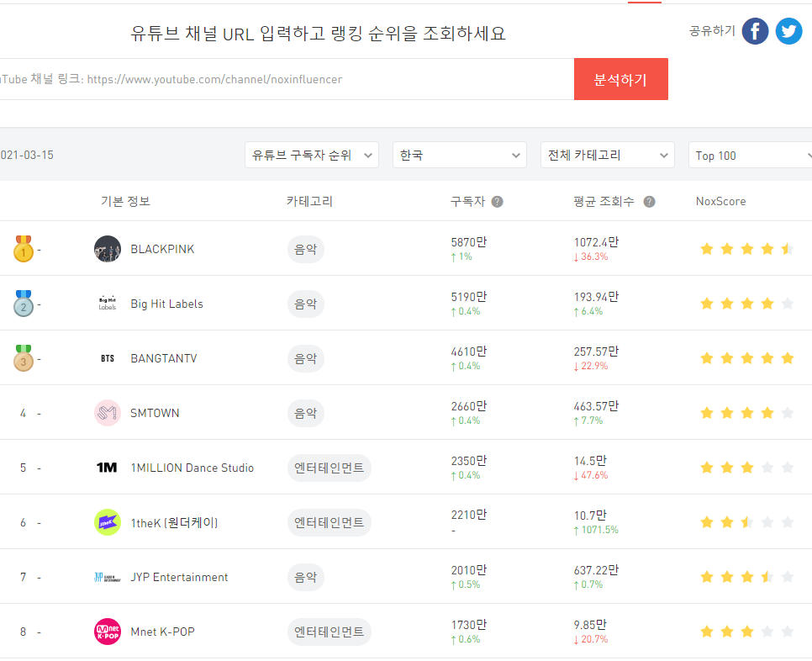The height and width of the screenshot is (661, 812).
Task: Click SMTOWN's star NoxScore rating
Action: point(746,413)
